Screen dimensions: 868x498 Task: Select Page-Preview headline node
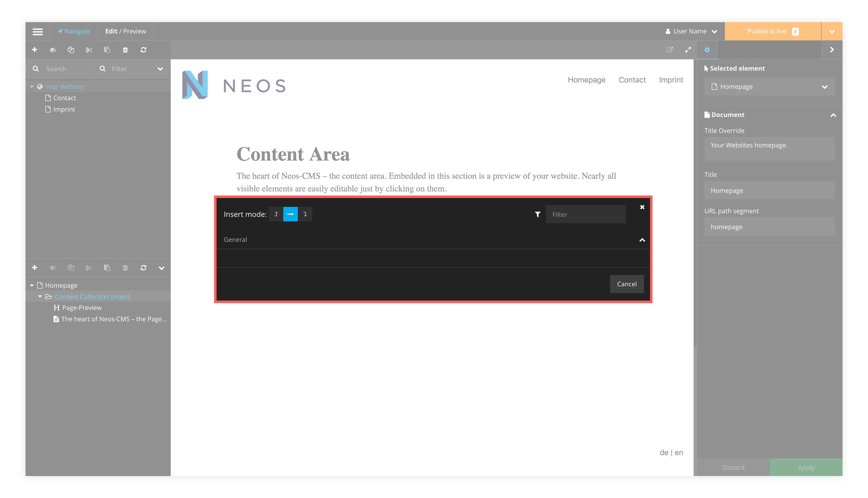click(78, 308)
